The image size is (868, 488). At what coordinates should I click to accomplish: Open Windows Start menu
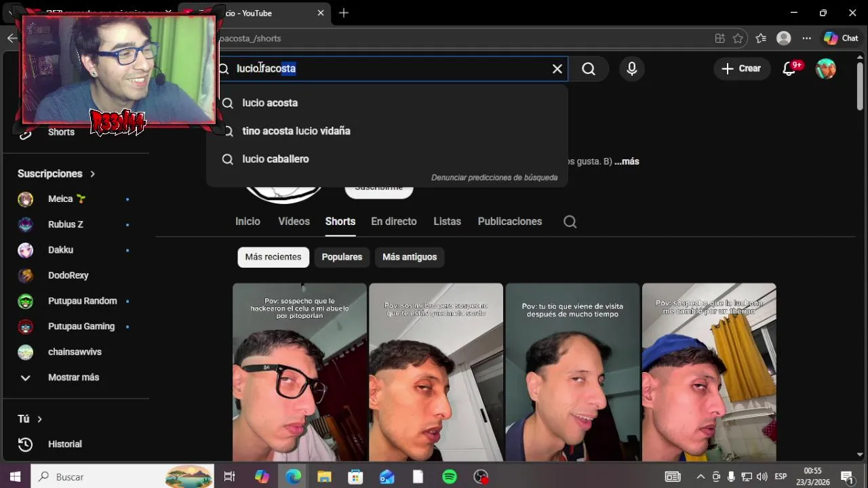pyautogui.click(x=15, y=477)
